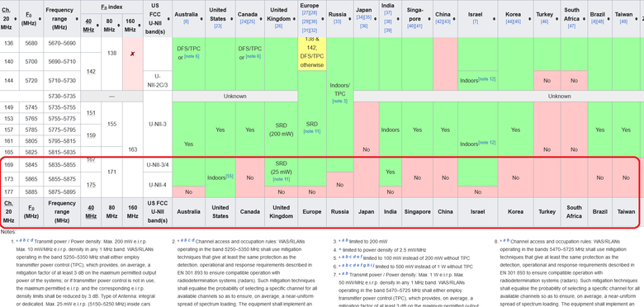Image resolution: width=644 pixels, height=307 pixels.
Task: Sort the Europe column arrows
Action: click(323, 19)
